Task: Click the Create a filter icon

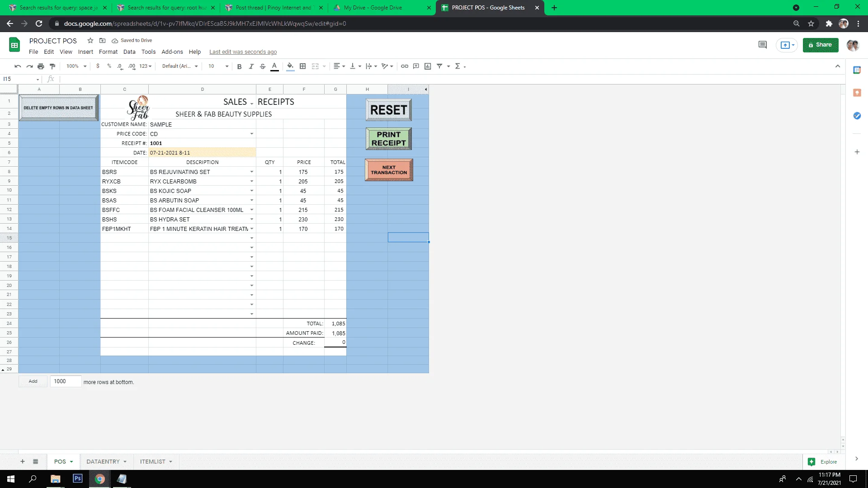Action: click(439, 66)
